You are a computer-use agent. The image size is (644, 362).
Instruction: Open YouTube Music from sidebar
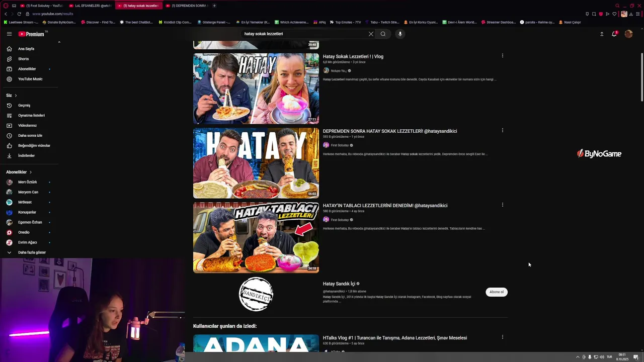pyautogui.click(x=30, y=79)
